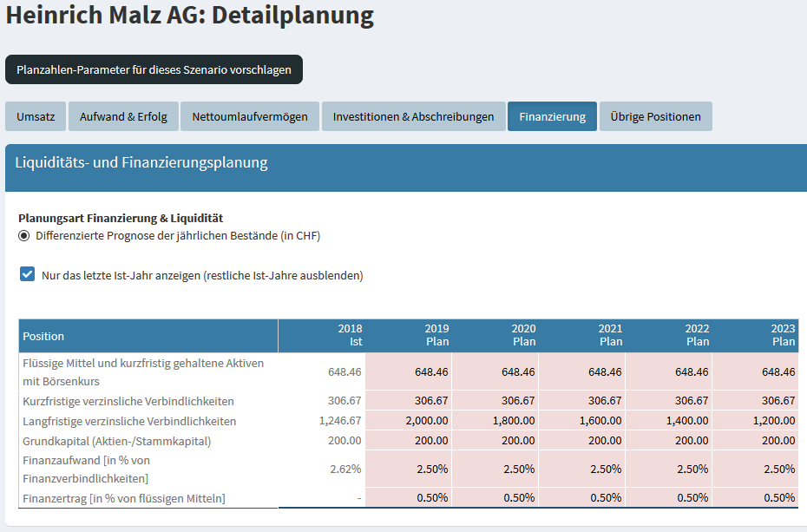Select the 2019 Finanzertrag percentage cell
Viewport: 807px width, 532px height.
(x=409, y=497)
